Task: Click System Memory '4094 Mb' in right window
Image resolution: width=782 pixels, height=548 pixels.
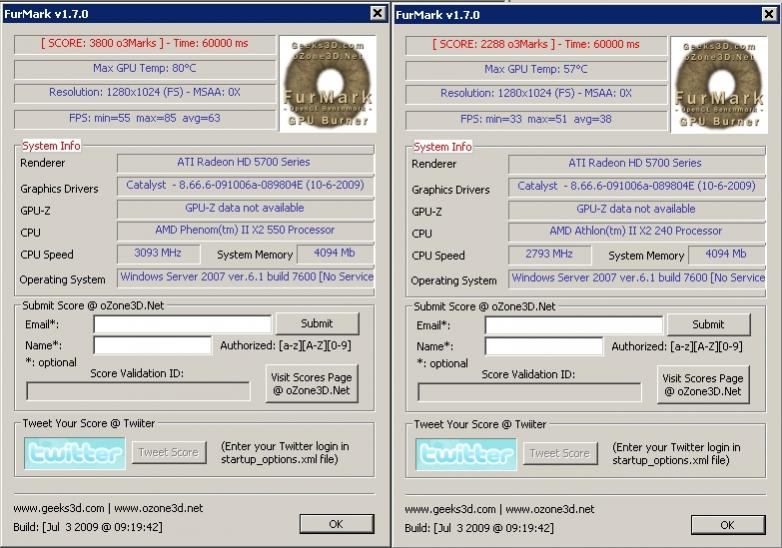Action: [727, 254]
